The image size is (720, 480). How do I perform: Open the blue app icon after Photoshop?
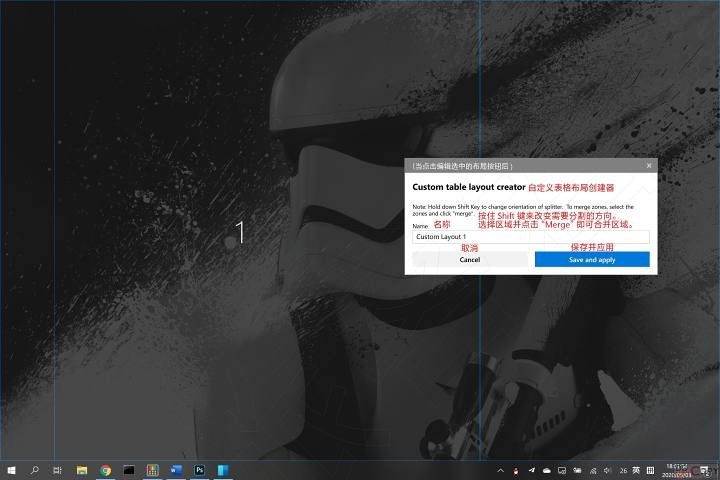[223, 470]
